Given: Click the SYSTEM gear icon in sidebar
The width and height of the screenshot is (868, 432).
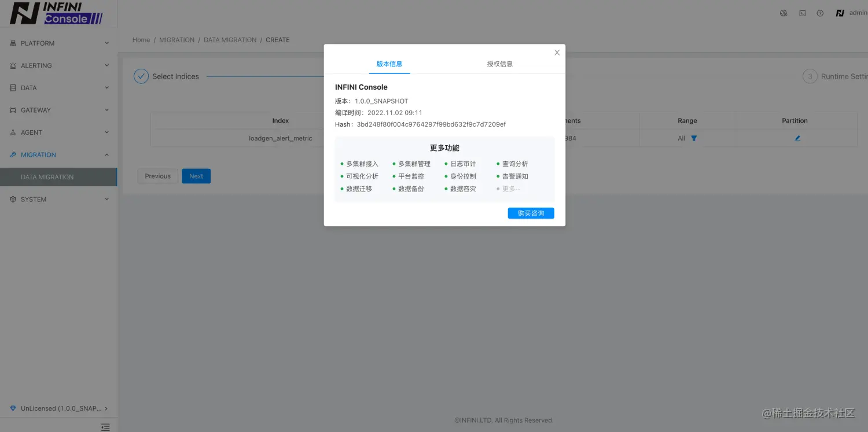Looking at the screenshot, I should tap(13, 199).
